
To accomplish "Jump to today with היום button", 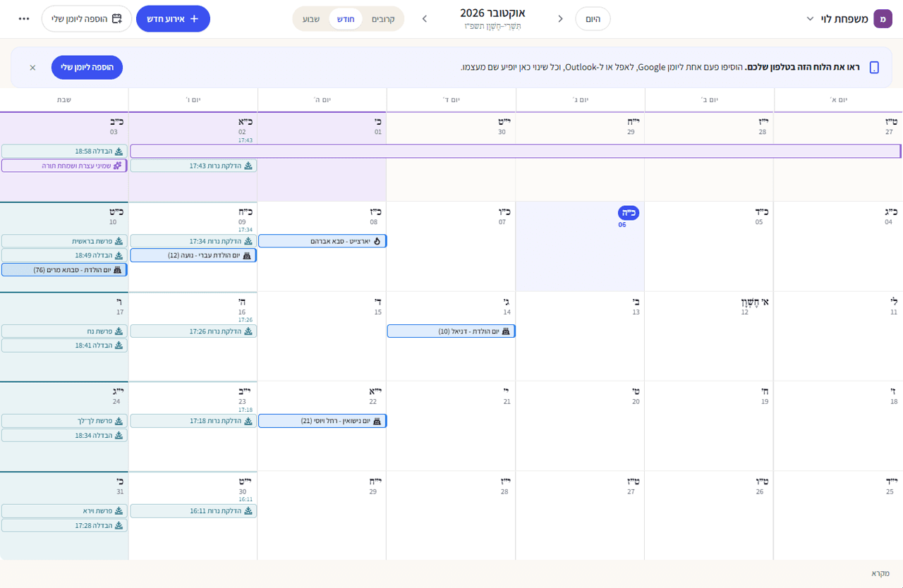I will (x=593, y=18).
